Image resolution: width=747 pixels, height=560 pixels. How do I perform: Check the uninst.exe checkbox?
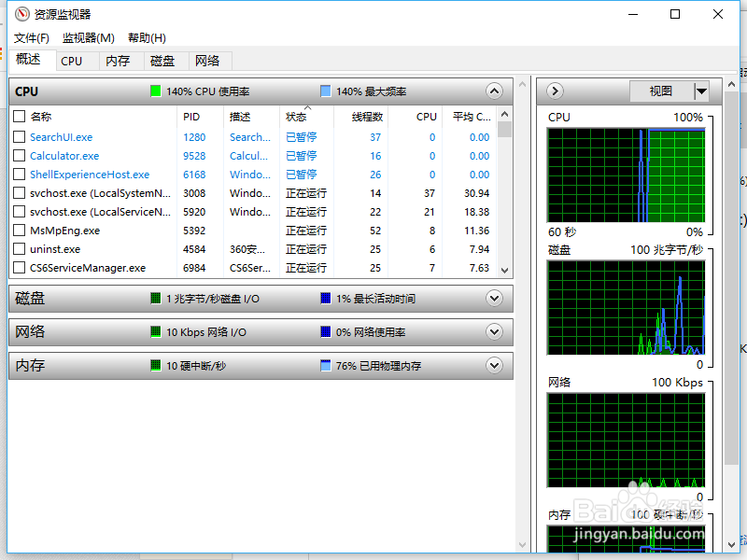click(19, 249)
